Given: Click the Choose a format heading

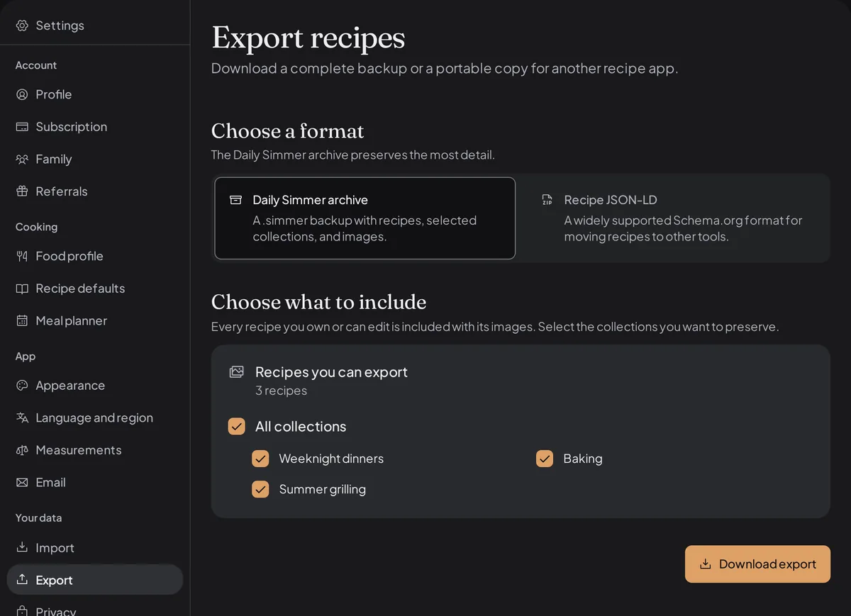Looking at the screenshot, I should point(288,131).
